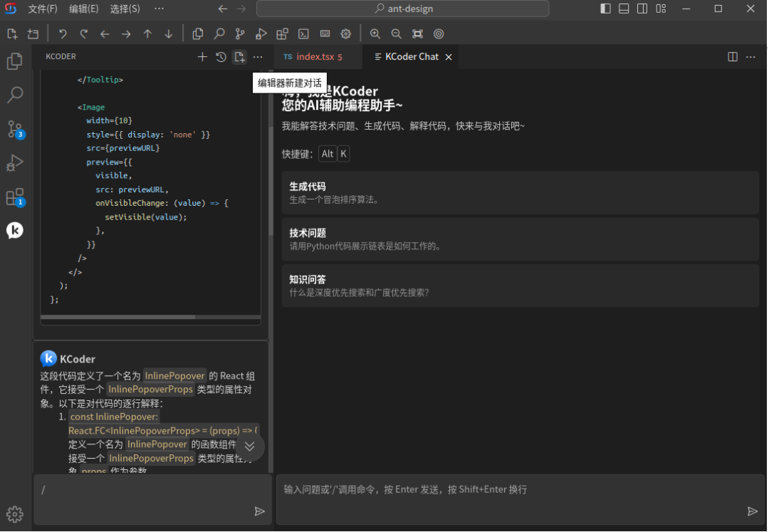Screen dimensions: 769x532
Task: Select the 生成代码 suggestion card
Action: click(520, 193)
